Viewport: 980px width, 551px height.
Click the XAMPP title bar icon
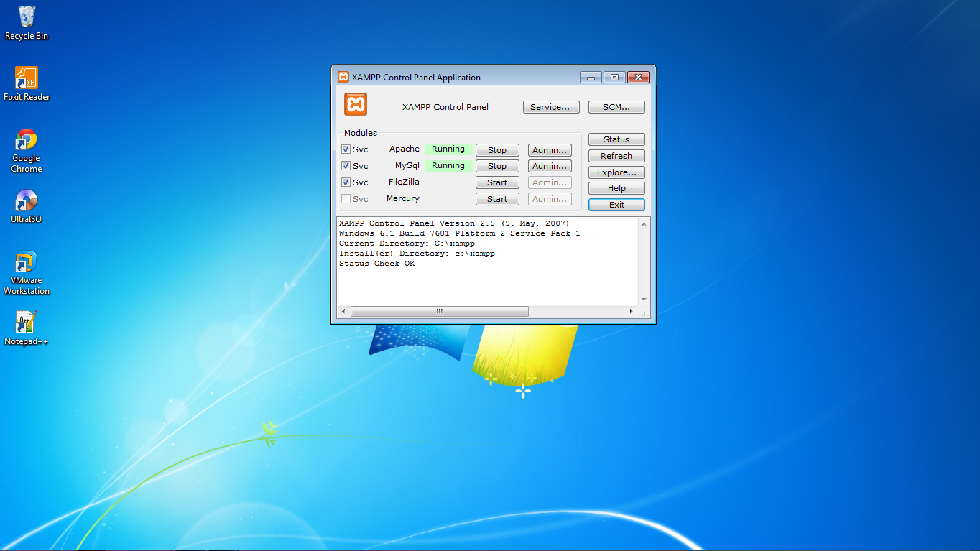[343, 77]
